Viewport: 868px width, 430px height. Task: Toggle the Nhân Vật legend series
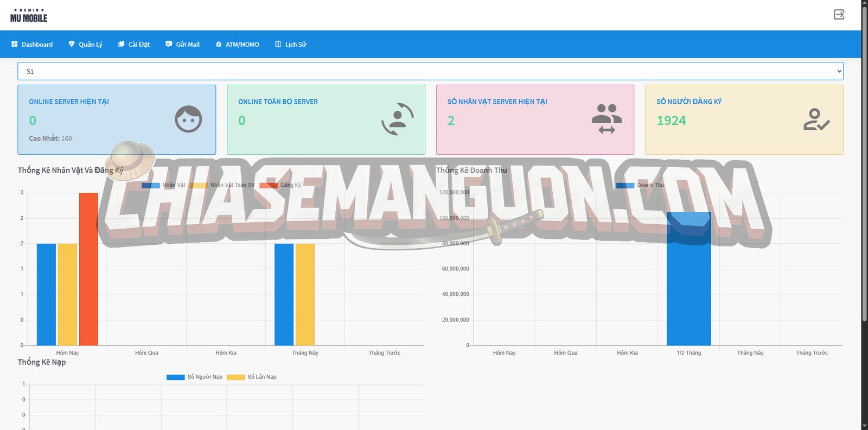[163, 185]
